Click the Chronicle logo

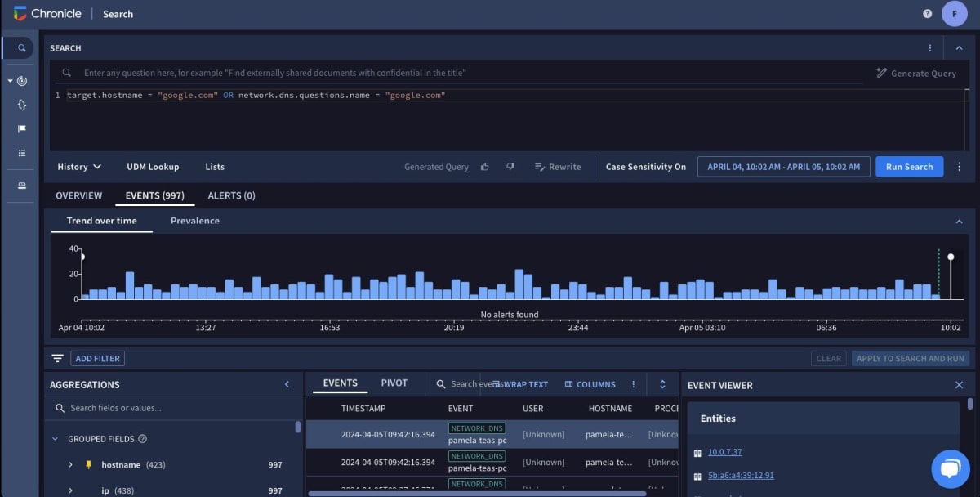click(47, 14)
